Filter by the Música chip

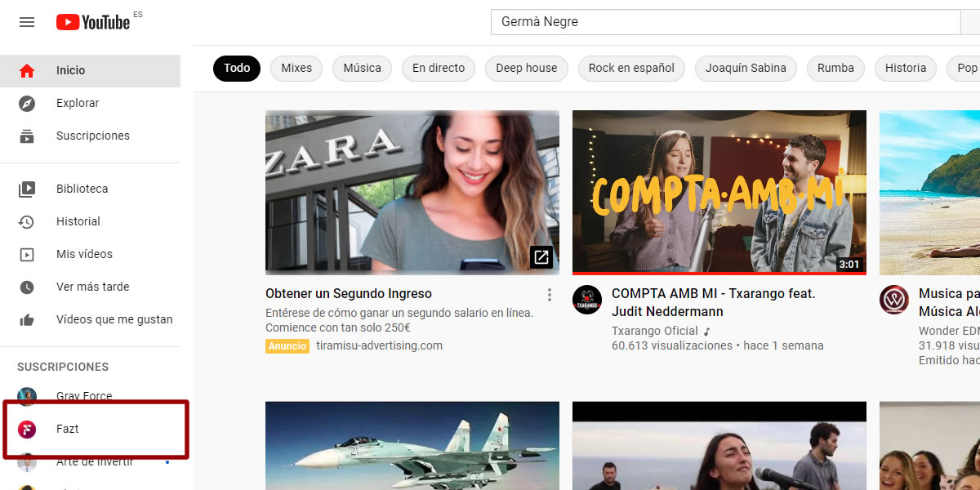click(x=363, y=68)
